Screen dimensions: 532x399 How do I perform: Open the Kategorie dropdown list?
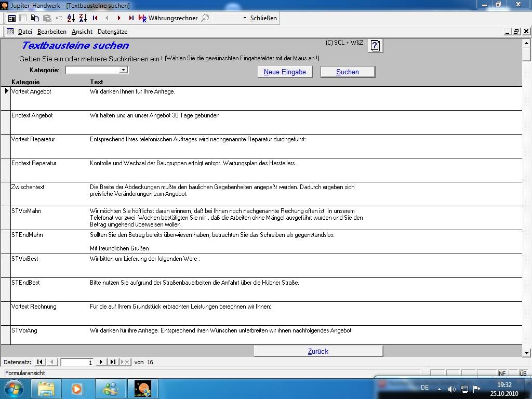click(x=123, y=70)
